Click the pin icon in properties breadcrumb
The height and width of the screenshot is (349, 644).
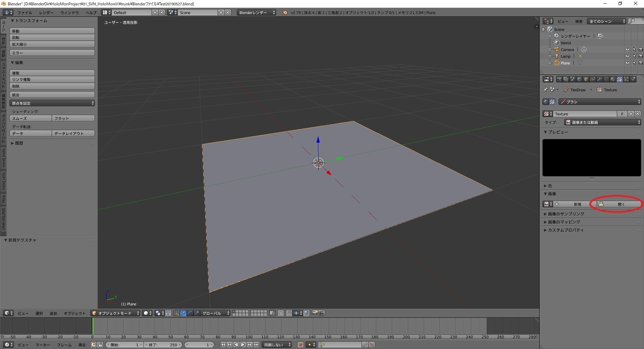pyautogui.click(x=546, y=90)
